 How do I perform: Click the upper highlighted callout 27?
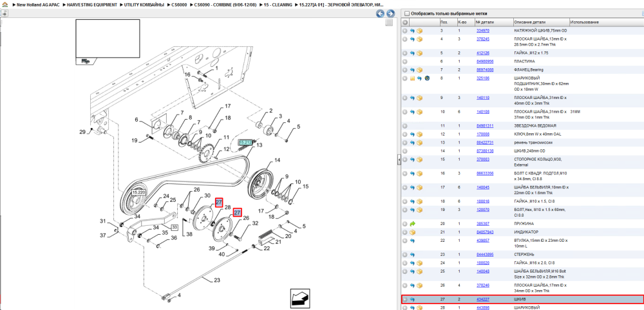point(219,202)
